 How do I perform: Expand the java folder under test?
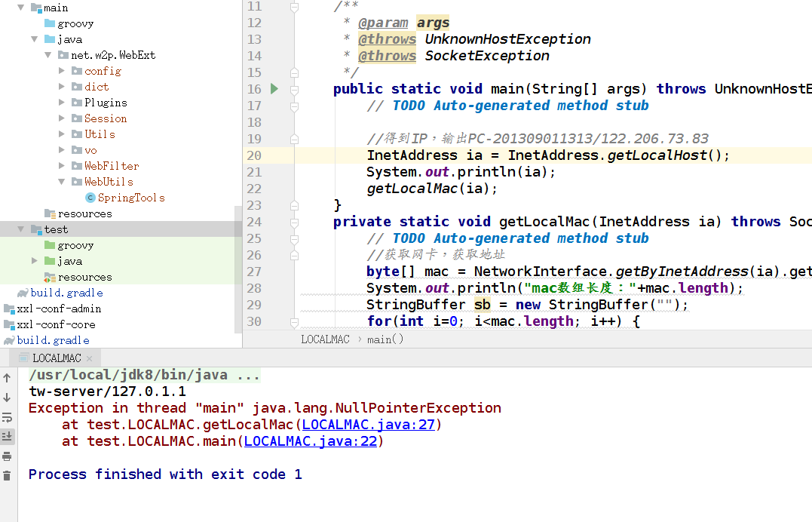(x=34, y=261)
